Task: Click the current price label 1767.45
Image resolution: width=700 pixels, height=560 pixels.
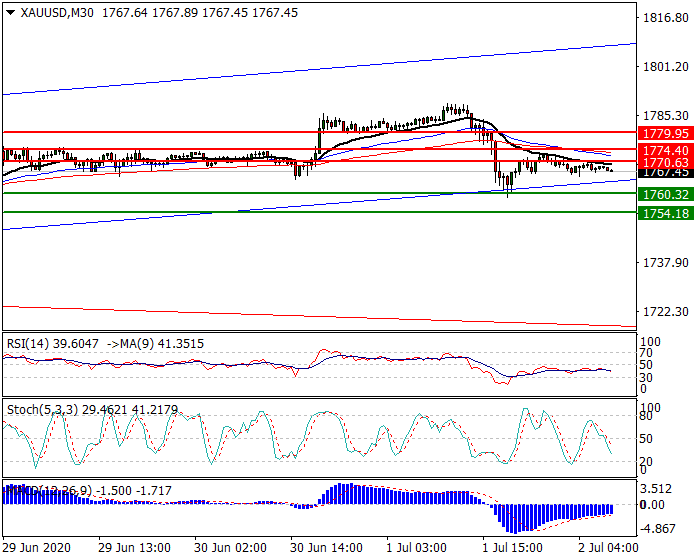Action: tap(666, 173)
